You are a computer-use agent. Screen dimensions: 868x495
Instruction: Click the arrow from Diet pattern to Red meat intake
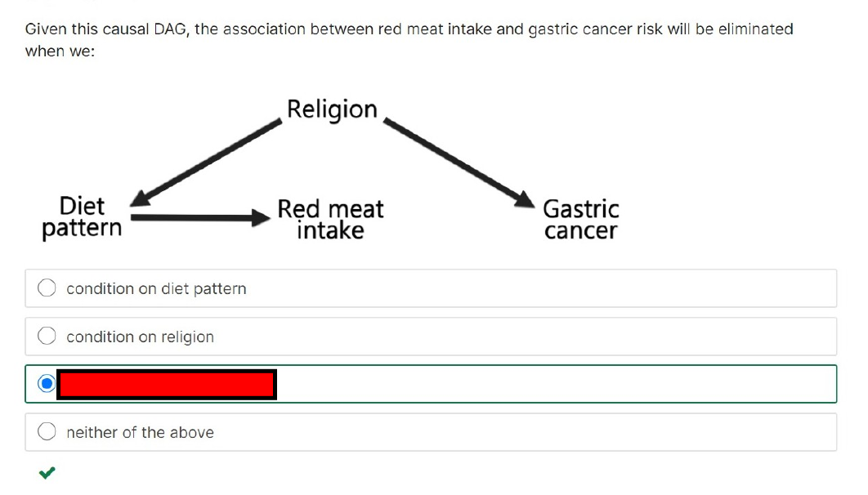tap(200, 217)
